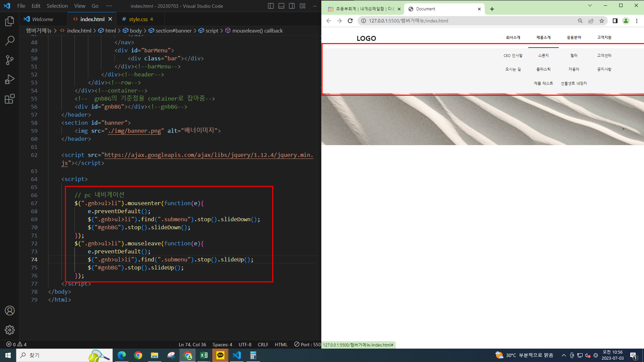Switch to the style.css editor tab
Screen dimensions: 644x362
[138, 19]
